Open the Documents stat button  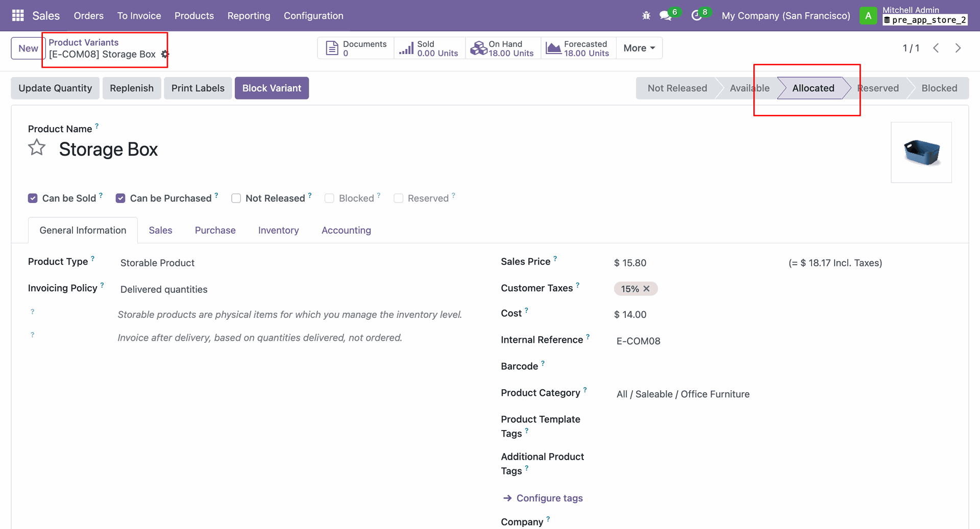pyautogui.click(x=356, y=48)
